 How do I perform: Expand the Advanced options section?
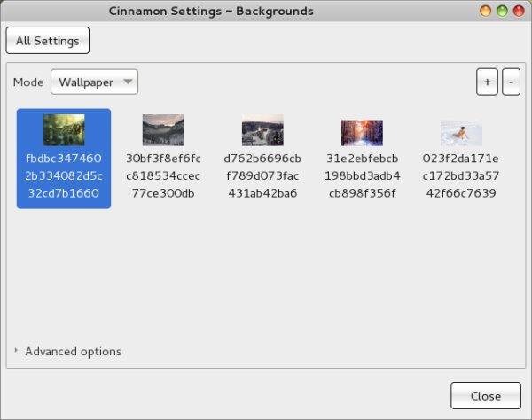[67, 352]
